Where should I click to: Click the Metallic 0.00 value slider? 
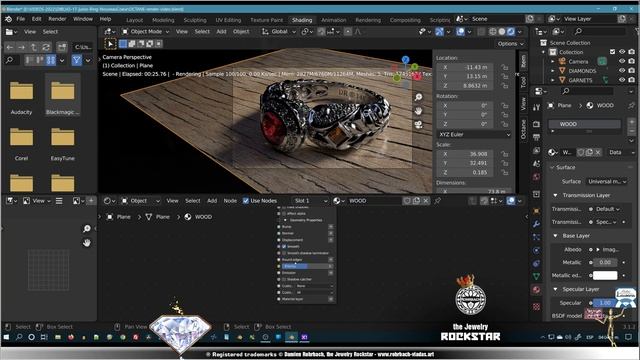pos(605,262)
